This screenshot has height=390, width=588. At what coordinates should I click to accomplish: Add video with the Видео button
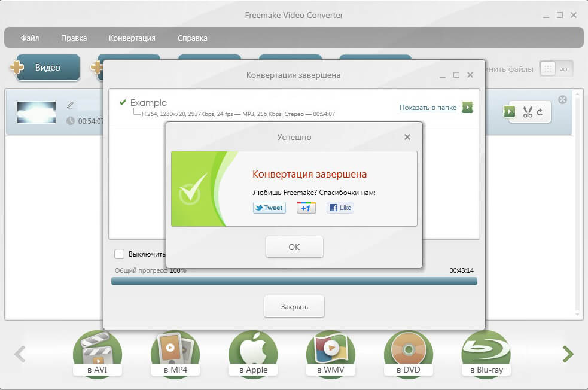tap(48, 68)
